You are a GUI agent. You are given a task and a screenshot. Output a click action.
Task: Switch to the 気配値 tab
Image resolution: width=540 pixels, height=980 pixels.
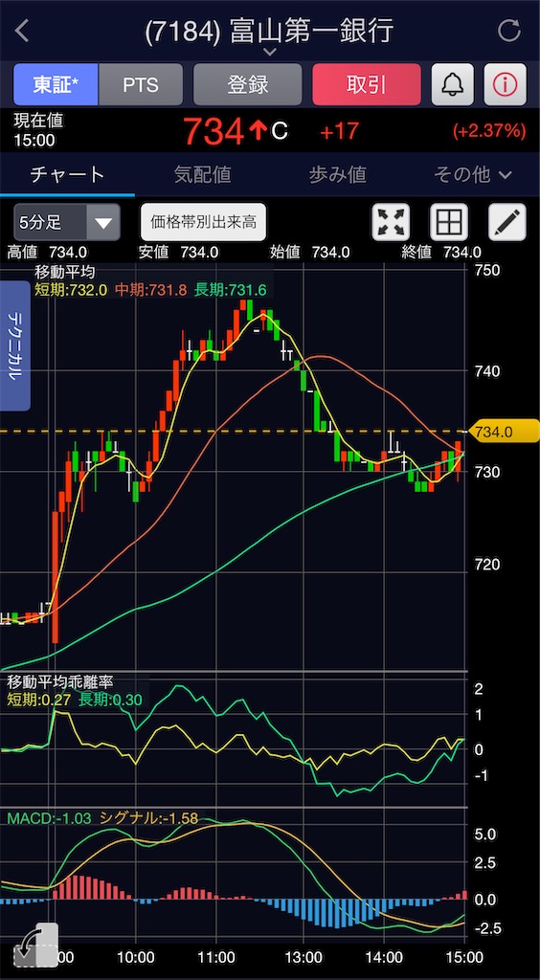click(x=203, y=175)
